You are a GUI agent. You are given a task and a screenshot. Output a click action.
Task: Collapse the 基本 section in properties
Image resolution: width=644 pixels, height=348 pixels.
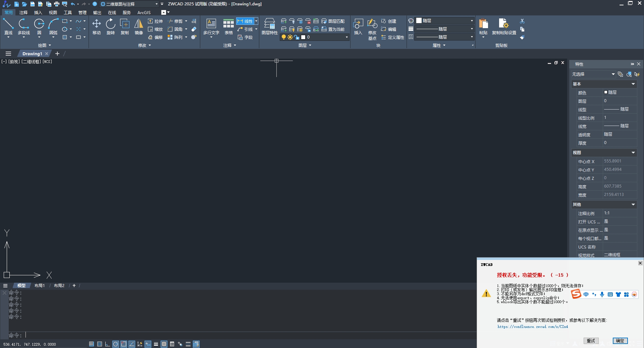633,84
